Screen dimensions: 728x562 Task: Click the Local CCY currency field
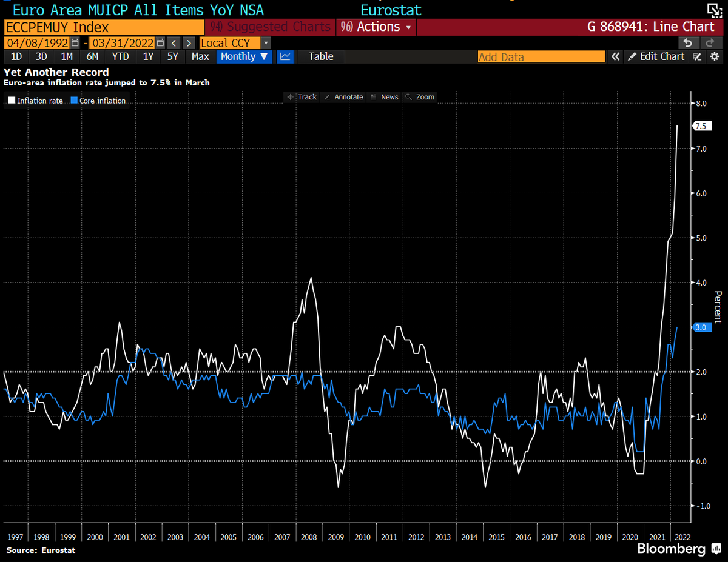229,43
